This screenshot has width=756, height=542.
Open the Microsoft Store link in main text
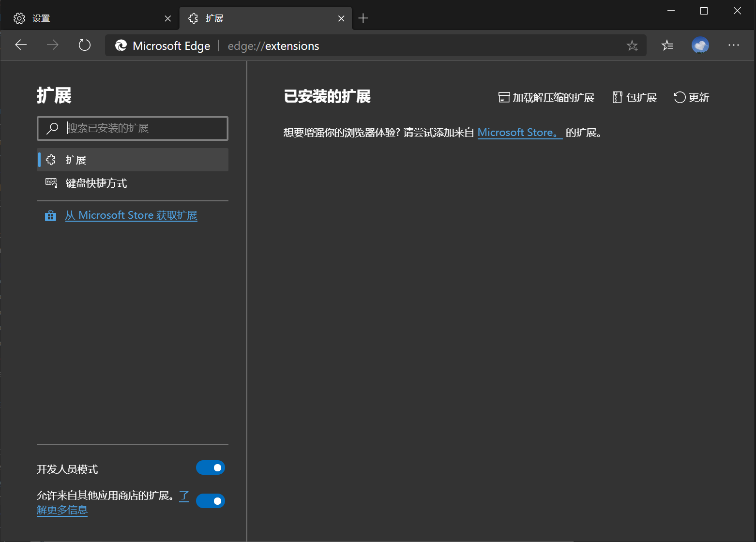[520, 133]
